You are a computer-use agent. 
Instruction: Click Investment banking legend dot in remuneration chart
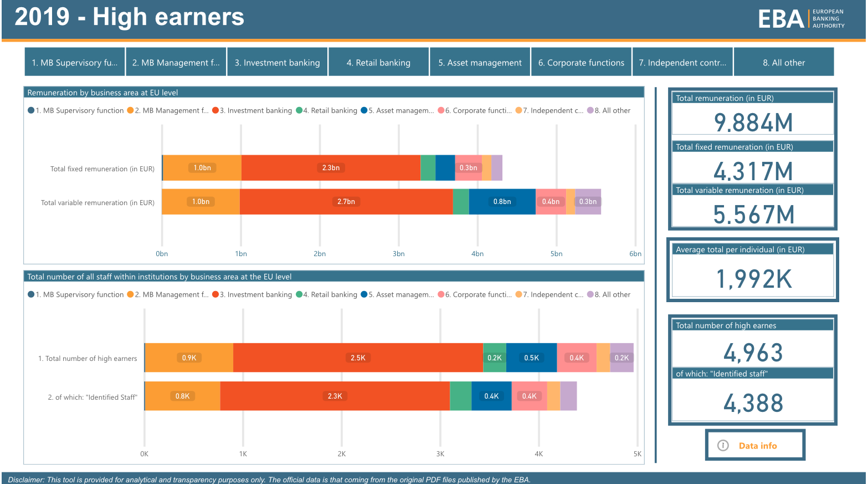point(215,110)
